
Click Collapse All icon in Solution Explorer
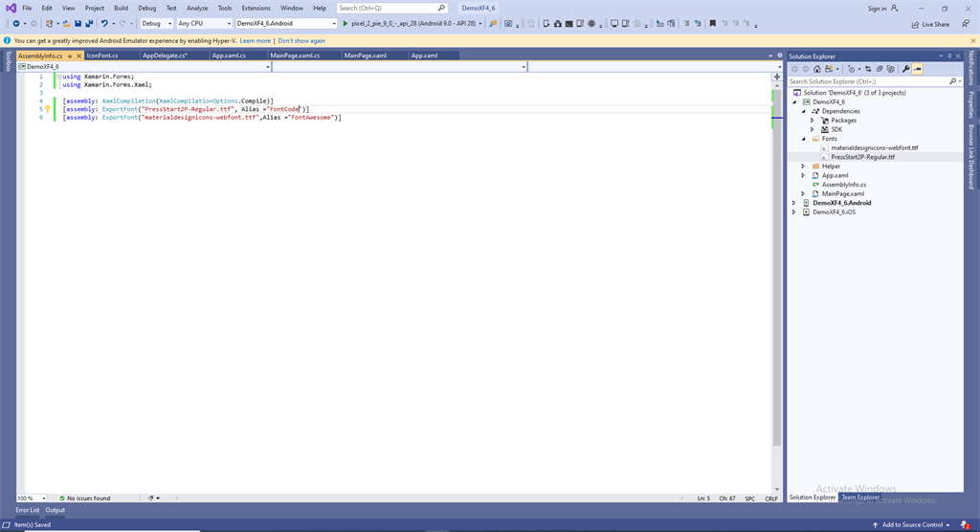pos(880,69)
